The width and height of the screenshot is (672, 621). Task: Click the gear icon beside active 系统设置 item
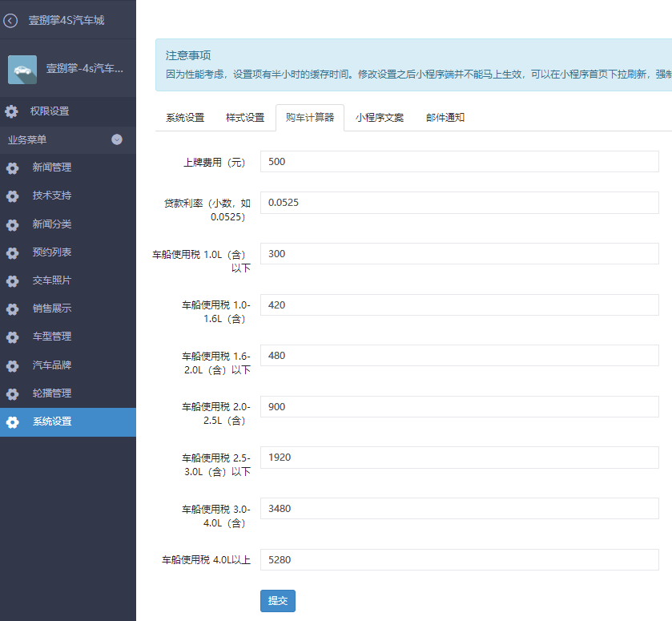coord(13,422)
